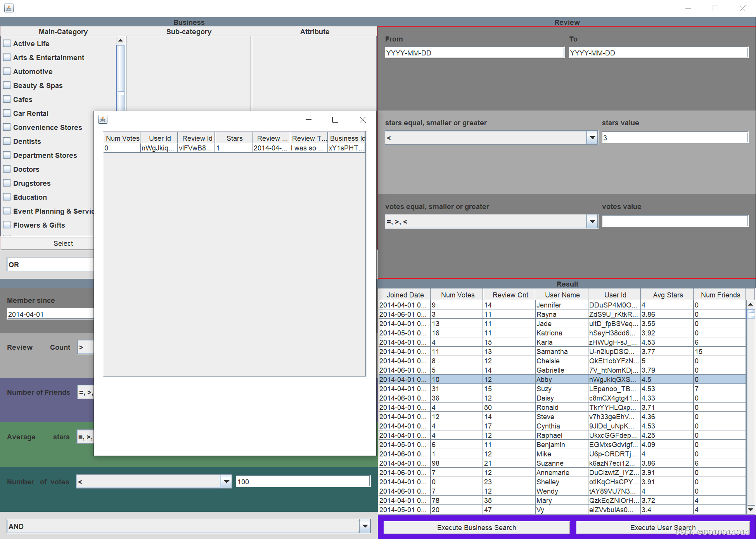The width and height of the screenshot is (756, 539).
Task: Click the Number of votes value field containing 100
Action: pyautogui.click(x=303, y=482)
